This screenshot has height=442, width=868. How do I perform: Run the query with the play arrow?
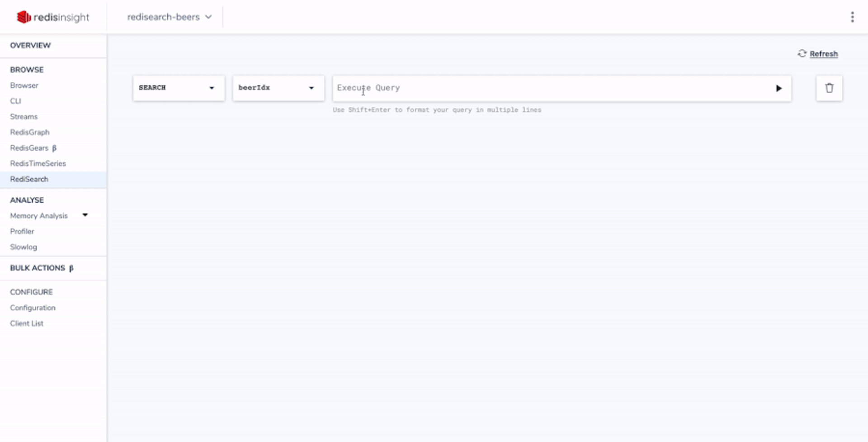click(x=778, y=88)
